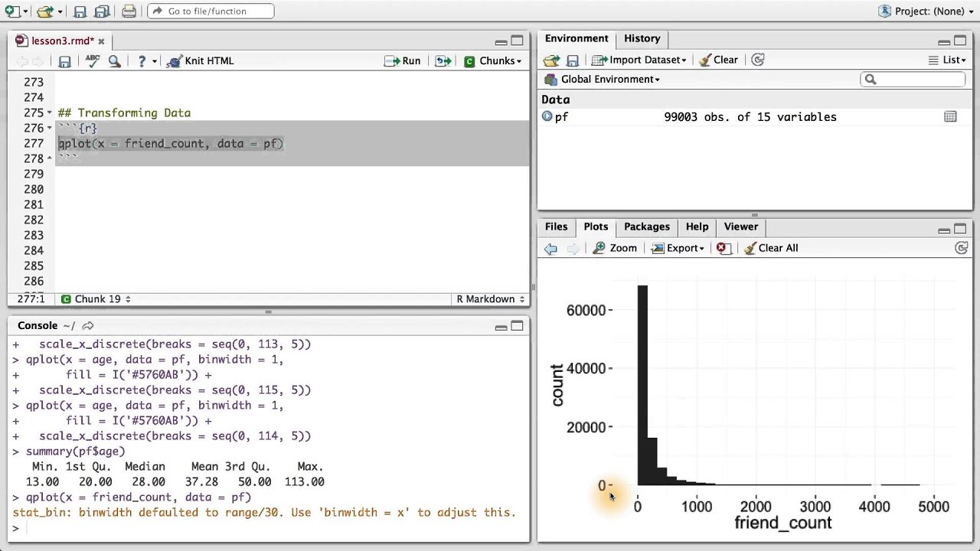
Task: Go to the previous plot arrow
Action: click(x=550, y=248)
